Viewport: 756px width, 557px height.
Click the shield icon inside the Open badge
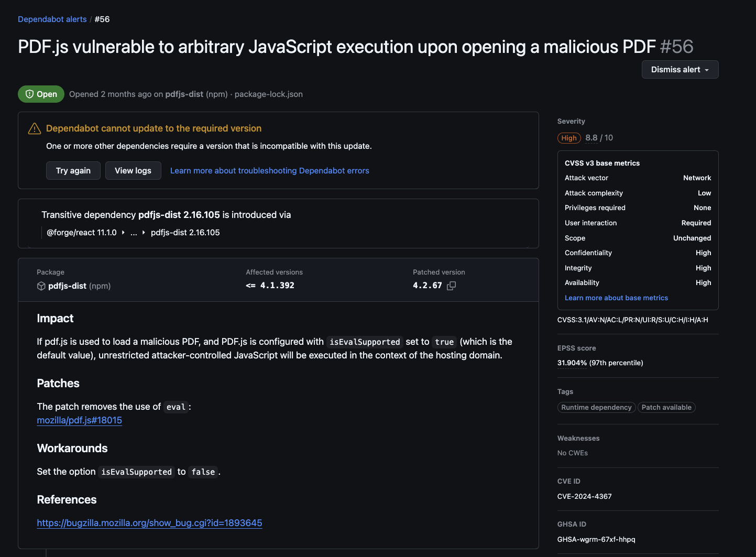point(30,94)
